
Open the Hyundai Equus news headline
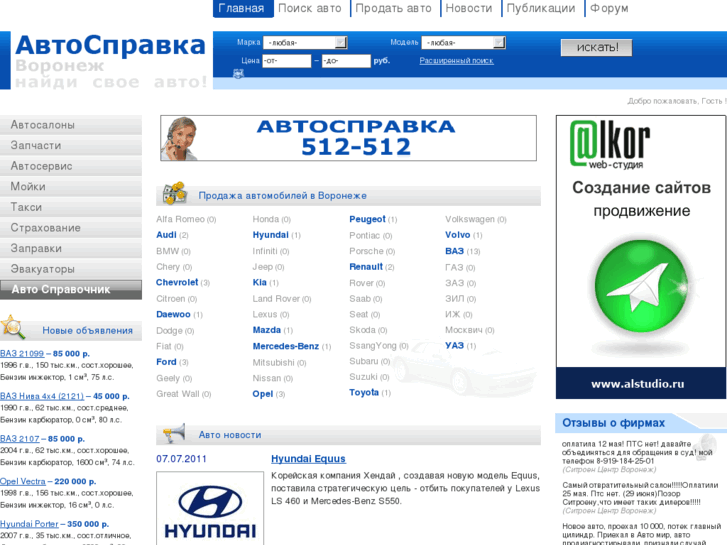308,459
